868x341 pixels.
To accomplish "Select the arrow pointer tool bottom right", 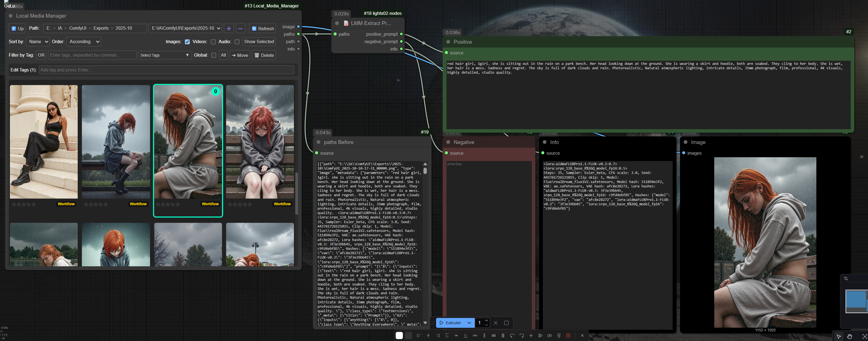I will (839, 336).
